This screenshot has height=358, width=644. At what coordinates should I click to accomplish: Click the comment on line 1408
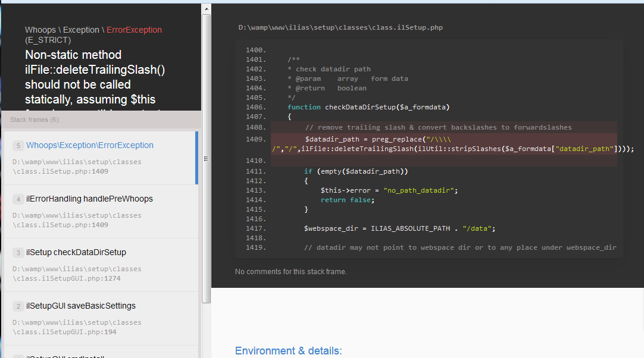tap(438, 127)
